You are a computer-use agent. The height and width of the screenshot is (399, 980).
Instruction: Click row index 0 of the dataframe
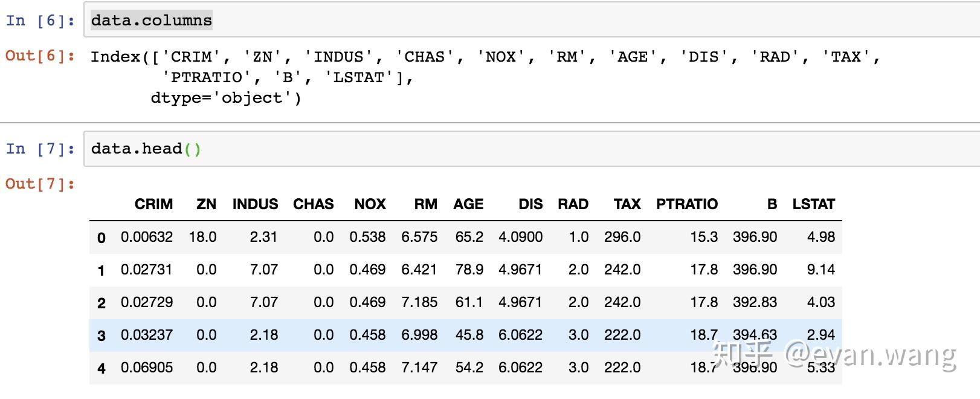coord(102,238)
